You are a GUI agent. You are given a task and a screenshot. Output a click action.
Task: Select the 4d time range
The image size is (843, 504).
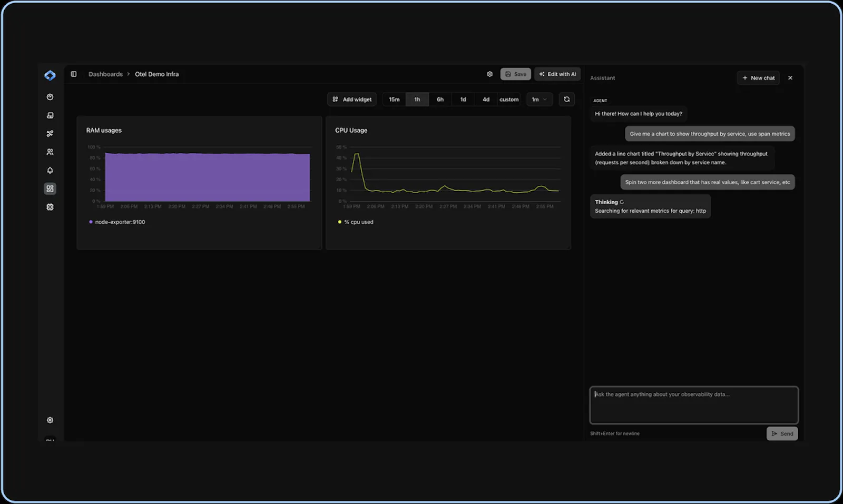click(486, 99)
